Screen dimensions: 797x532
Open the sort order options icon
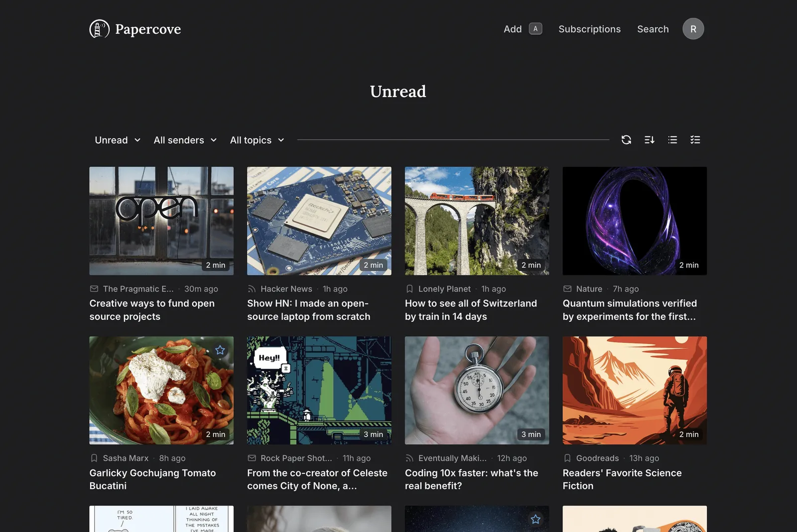(x=650, y=140)
